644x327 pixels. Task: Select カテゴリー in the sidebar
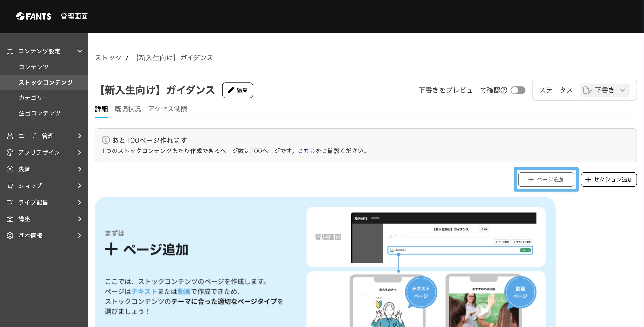[34, 98]
